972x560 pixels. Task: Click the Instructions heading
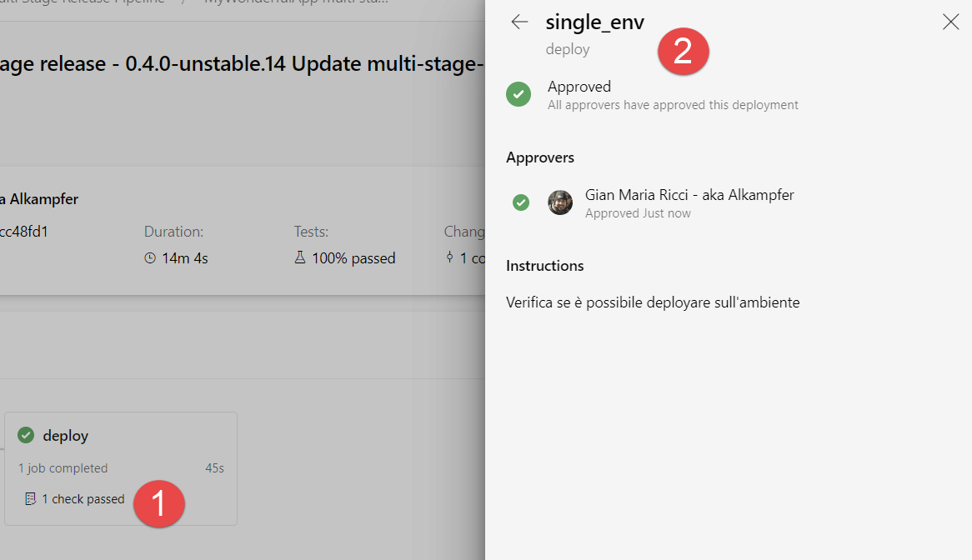coord(545,266)
